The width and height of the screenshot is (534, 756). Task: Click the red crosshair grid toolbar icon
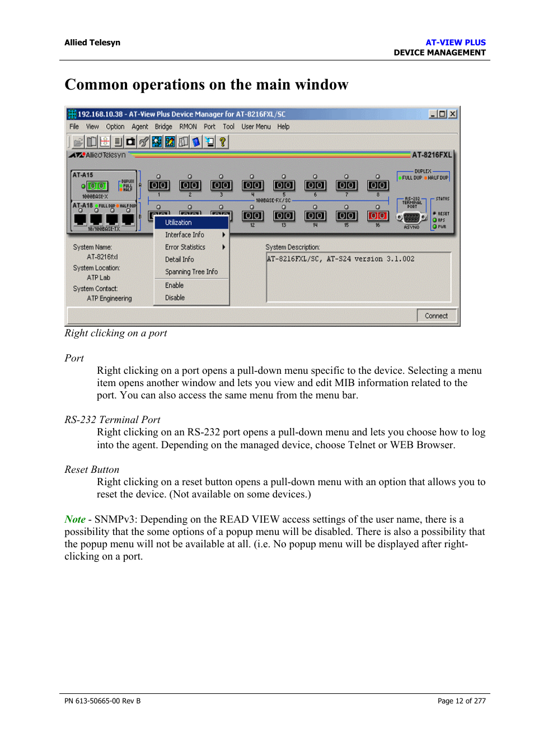point(105,142)
